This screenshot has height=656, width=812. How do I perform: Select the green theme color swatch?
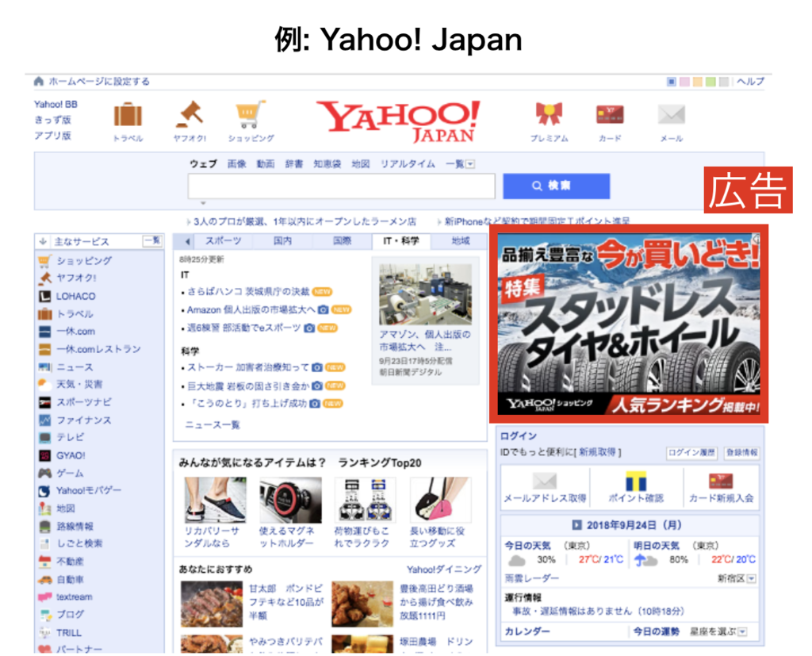(710, 82)
